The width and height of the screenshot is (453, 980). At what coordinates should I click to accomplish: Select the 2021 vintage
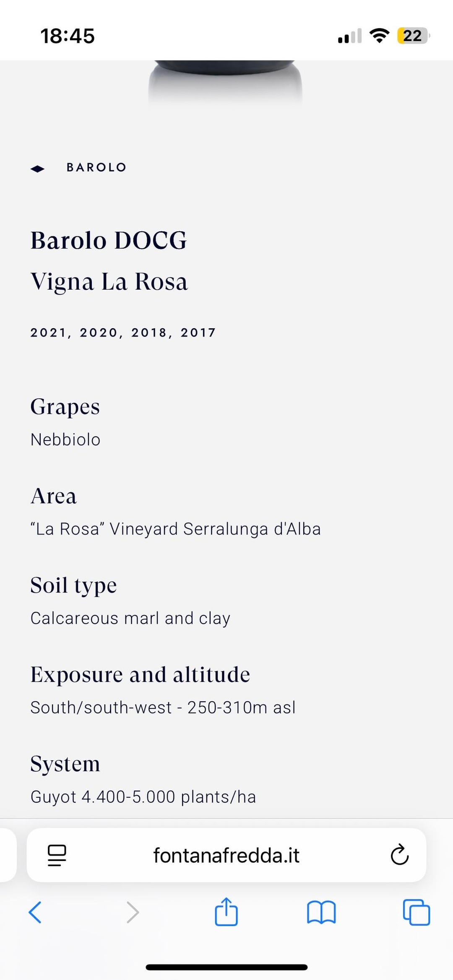click(49, 333)
